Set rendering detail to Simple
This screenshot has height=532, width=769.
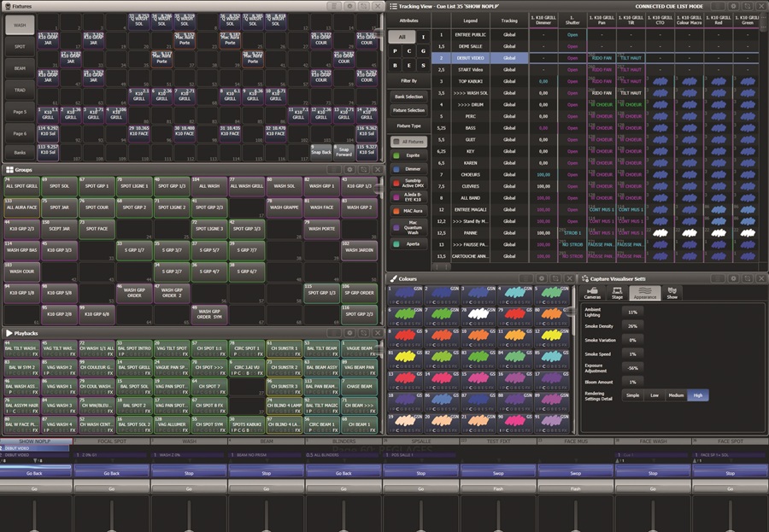(632, 395)
